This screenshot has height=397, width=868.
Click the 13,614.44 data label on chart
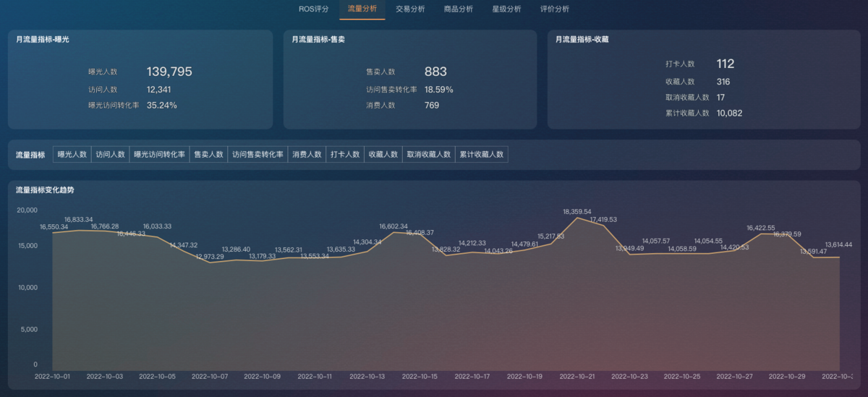838,244
